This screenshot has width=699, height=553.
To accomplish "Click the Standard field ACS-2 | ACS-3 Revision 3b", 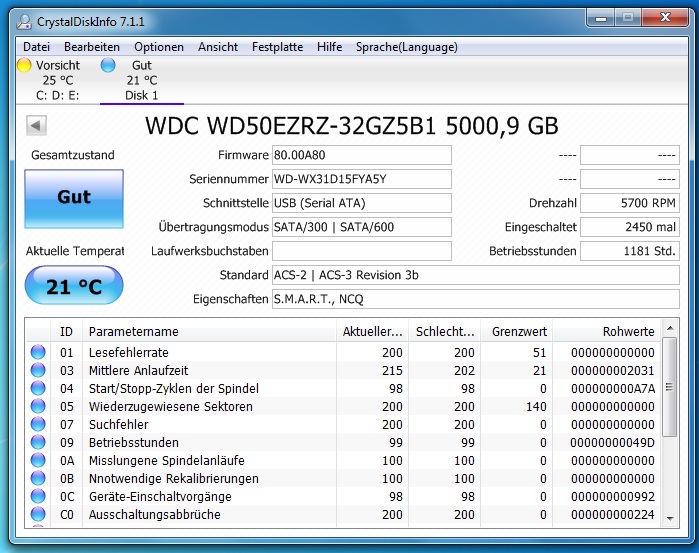I will (x=476, y=275).
